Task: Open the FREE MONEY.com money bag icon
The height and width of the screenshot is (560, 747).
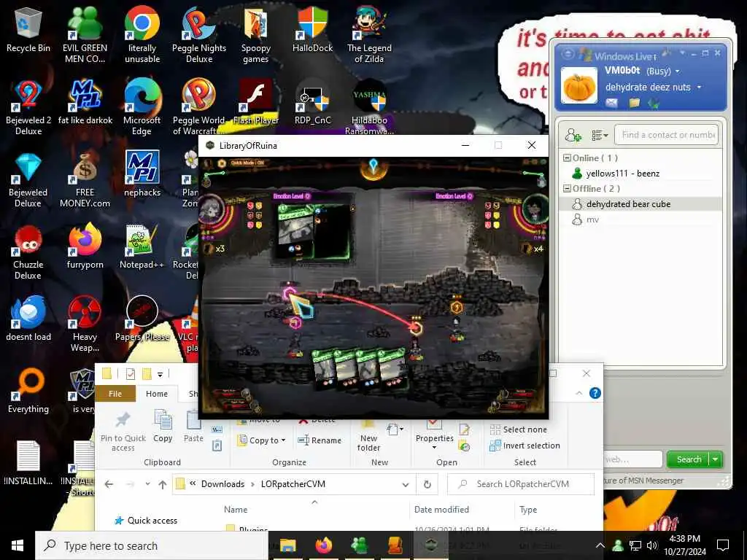Action: (85, 180)
